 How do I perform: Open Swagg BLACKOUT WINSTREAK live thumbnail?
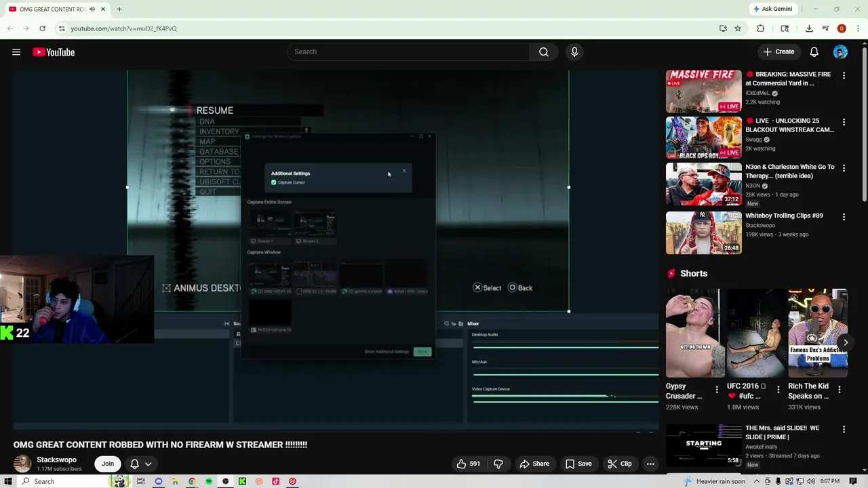[x=703, y=138]
